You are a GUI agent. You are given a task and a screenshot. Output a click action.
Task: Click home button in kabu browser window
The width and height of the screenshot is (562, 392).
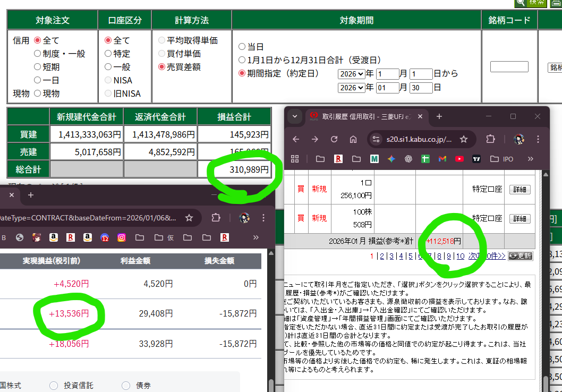pyautogui.click(x=353, y=139)
